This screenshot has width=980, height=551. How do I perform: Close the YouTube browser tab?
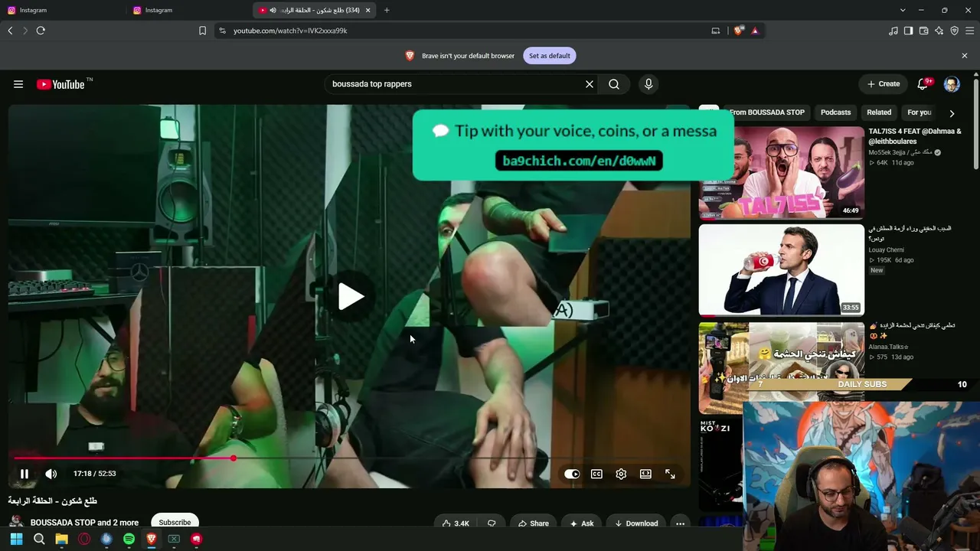(367, 10)
